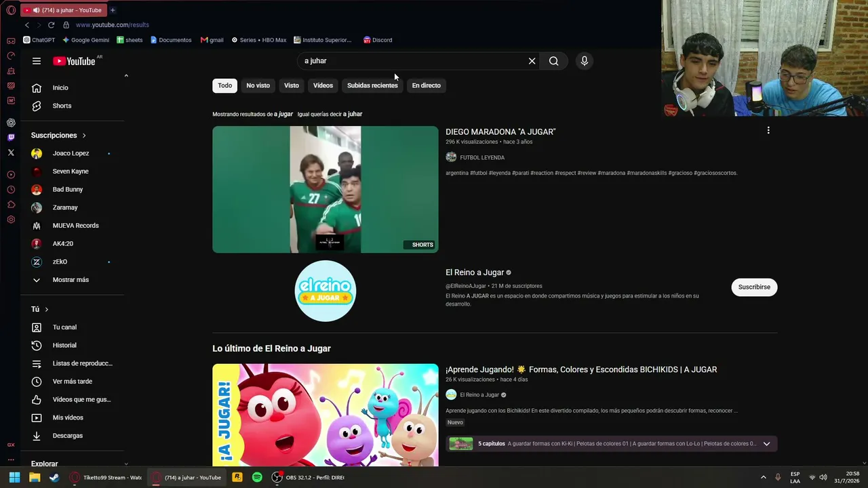Screen dimensions: 868x488
Task: Open Opera sidebar settings gear
Action: click(11, 220)
